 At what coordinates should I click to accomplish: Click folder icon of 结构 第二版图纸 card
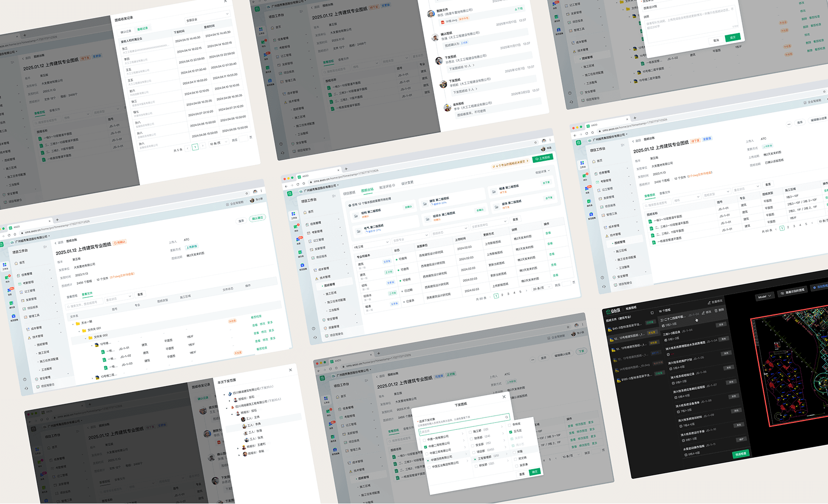[355, 217]
